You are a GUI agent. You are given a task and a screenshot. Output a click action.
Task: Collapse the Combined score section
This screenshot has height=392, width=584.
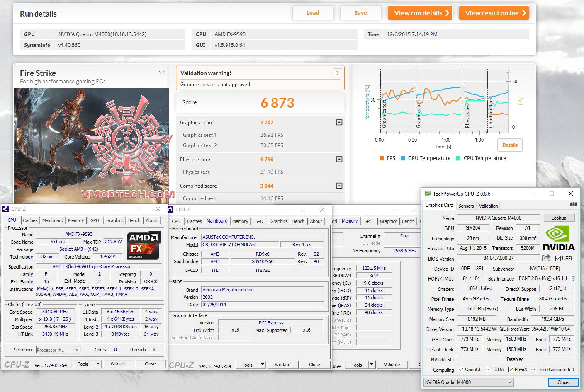pos(339,186)
